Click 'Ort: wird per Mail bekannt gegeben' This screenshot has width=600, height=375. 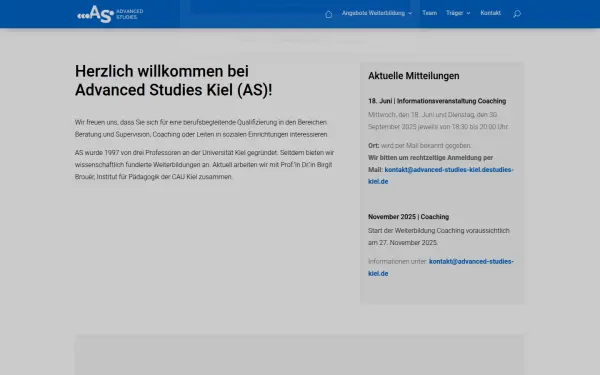tap(420, 145)
